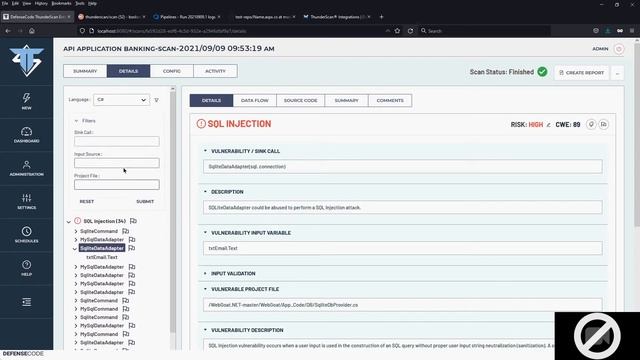Open the Help section in sidebar
This screenshot has height=360, width=640.
point(27,268)
